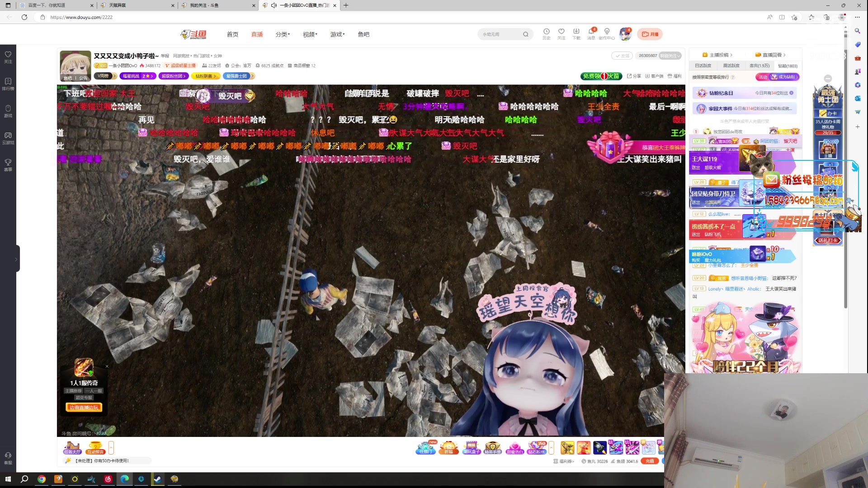The image size is (868, 488).
Task: Go to 鱼吧 in top navigation
Action: [x=363, y=34]
